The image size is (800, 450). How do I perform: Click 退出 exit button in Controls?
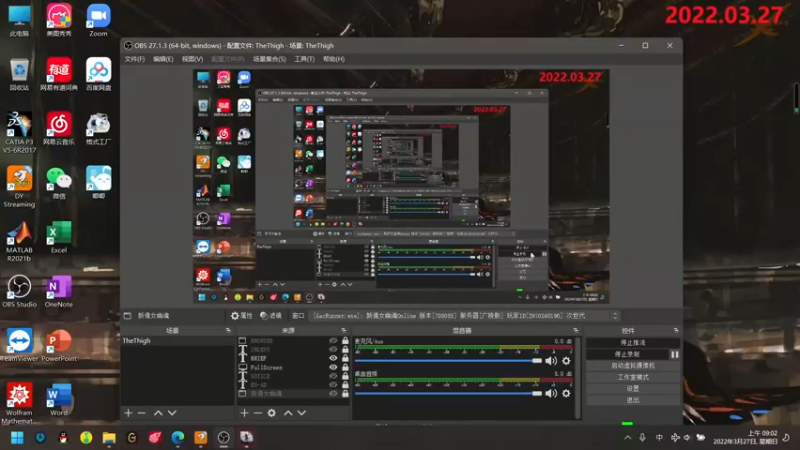633,400
